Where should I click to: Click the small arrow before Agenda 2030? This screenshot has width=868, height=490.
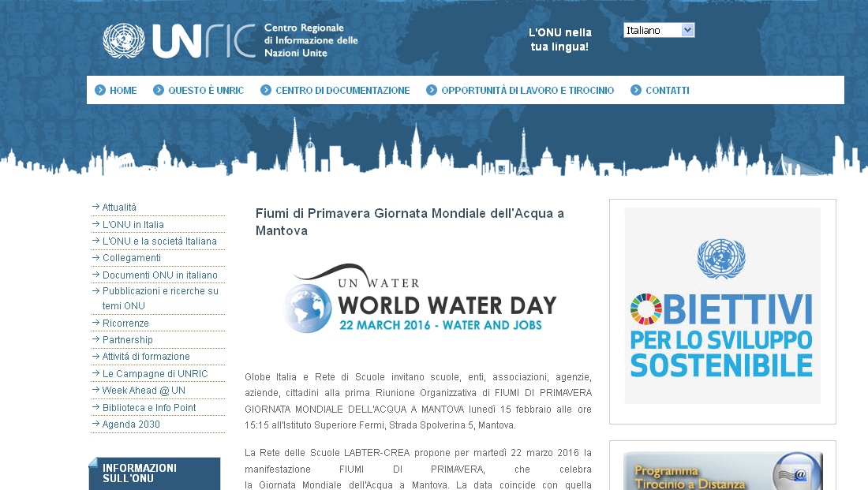[95, 424]
